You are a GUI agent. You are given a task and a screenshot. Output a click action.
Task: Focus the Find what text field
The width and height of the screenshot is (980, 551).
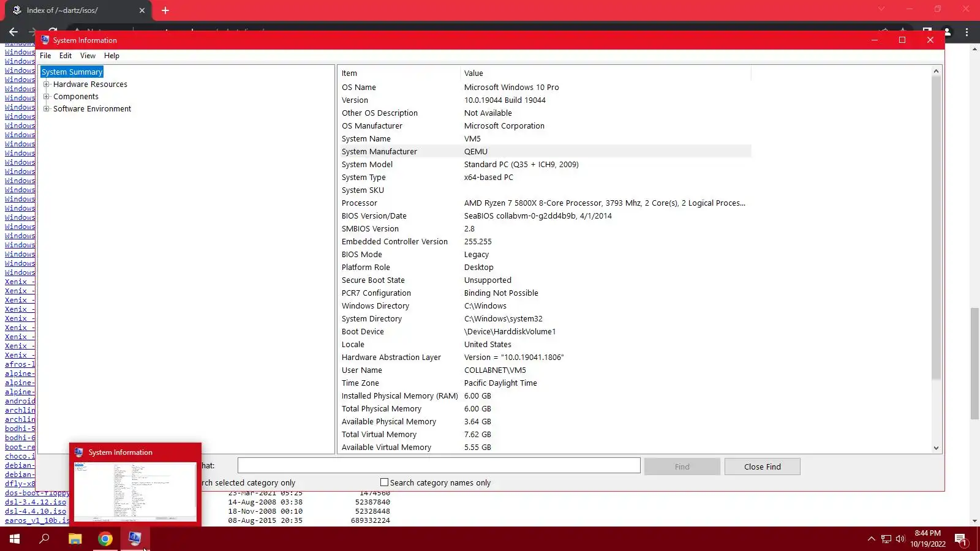(x=439, y=466)
